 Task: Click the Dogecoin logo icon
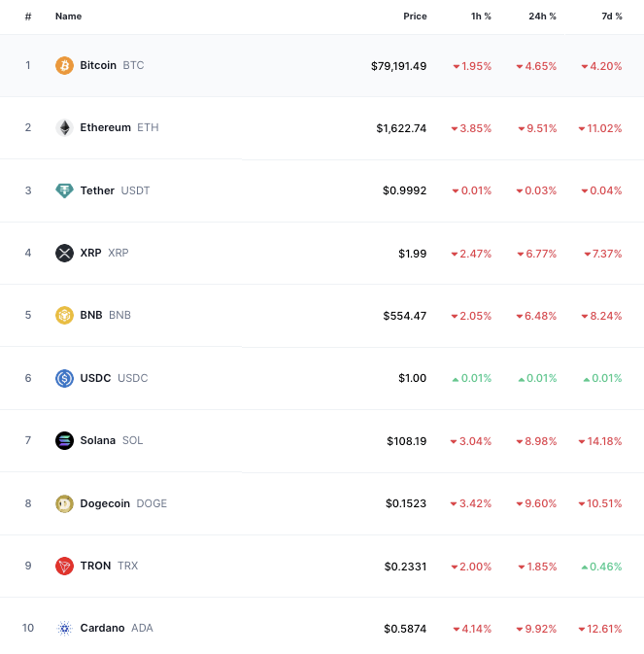[64, 503]
